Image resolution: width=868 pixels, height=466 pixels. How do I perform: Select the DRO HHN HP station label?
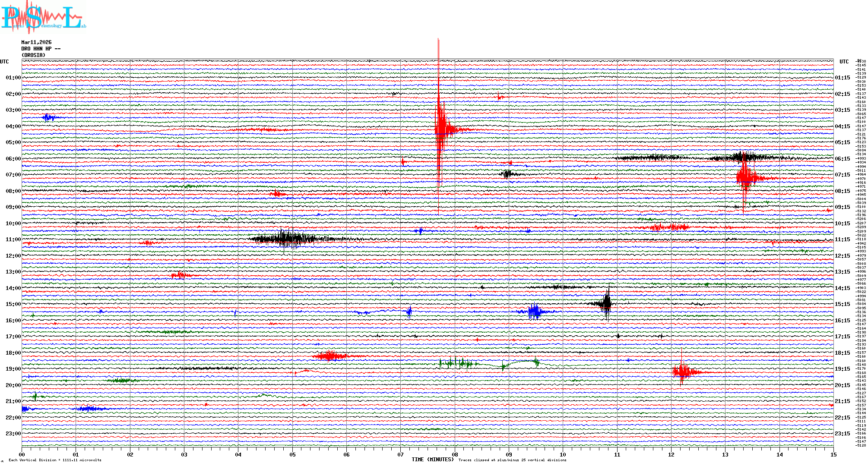click(41, 49)
